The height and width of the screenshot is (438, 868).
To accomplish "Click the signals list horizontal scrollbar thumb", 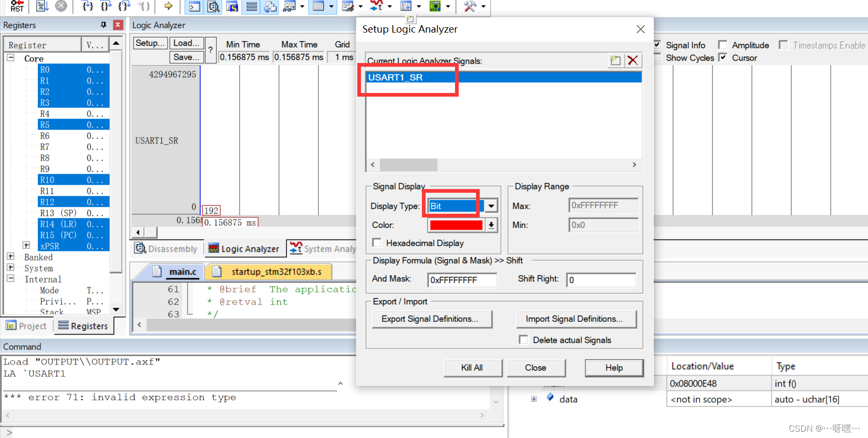I will (x=408, y=165).
